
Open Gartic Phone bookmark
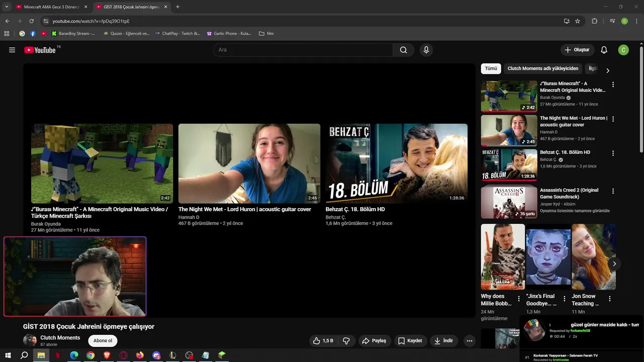point(229,34)
